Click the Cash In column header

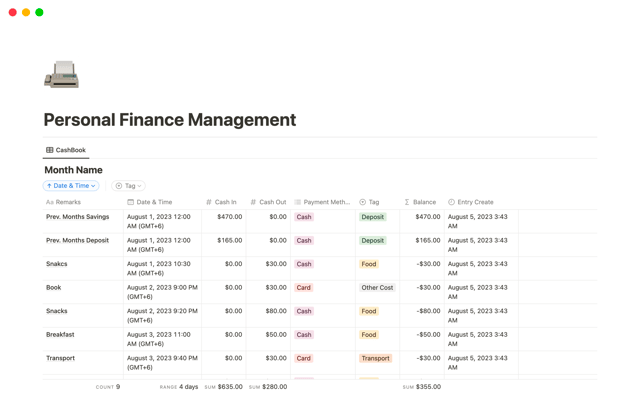225,202
